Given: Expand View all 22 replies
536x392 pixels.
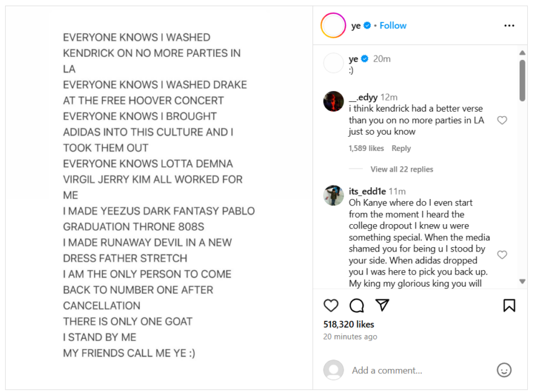Looking at the screenshot, I should click(x=402, y=169).
